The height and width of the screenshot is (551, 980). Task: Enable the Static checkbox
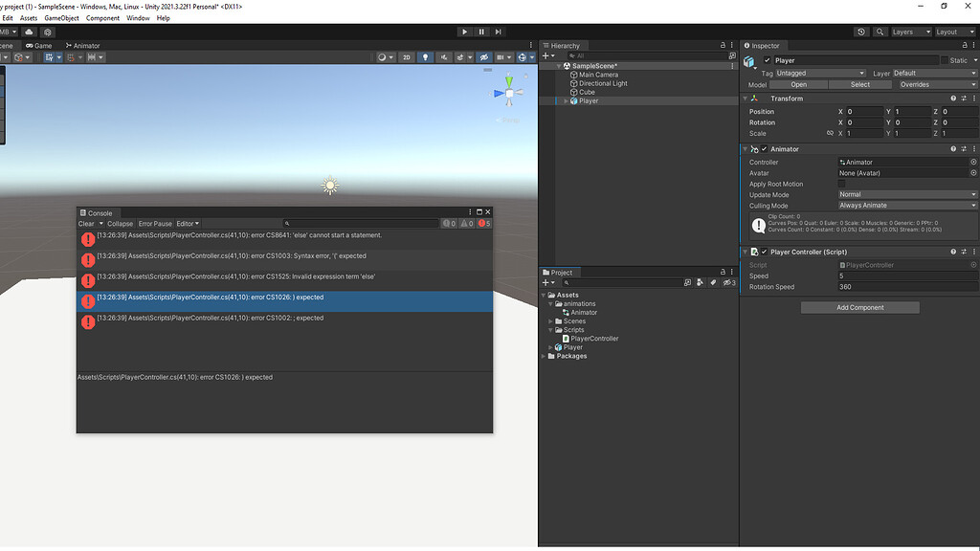click(x=945, y=60)
